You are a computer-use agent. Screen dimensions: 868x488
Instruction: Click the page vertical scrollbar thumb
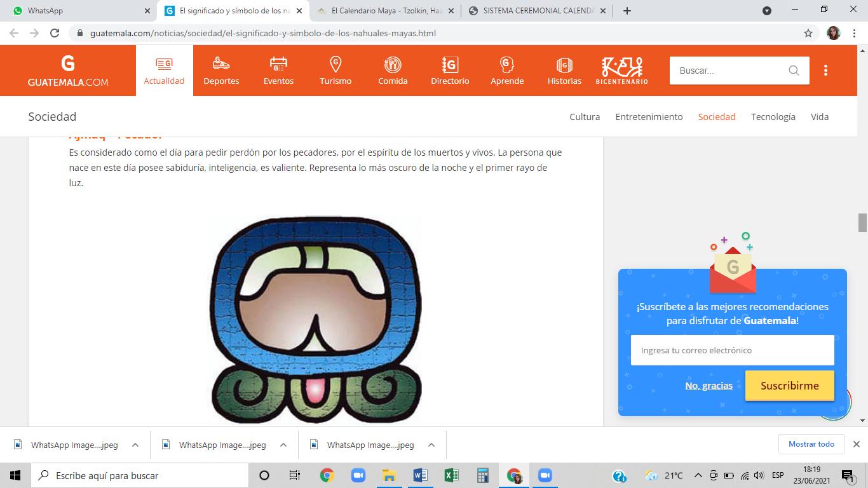862,223
